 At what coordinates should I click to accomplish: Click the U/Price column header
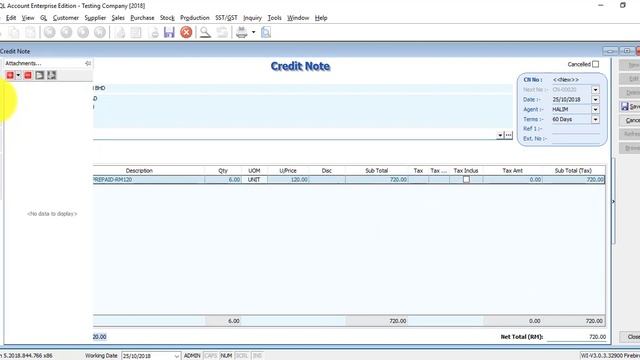click(288, 171)
